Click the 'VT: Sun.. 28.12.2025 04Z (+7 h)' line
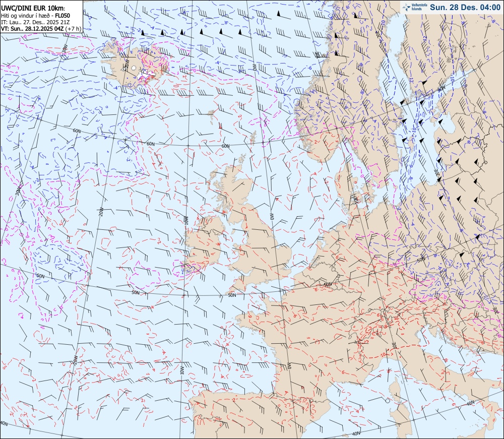Viewport: 504px width, 439px height. [x=41, y=29]
